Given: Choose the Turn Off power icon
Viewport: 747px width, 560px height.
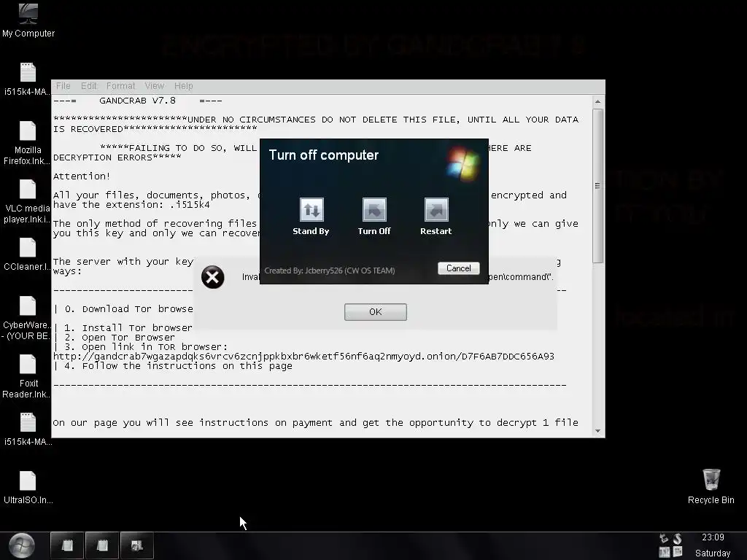Looking at the screenshot, I should [x=374, y=210].
